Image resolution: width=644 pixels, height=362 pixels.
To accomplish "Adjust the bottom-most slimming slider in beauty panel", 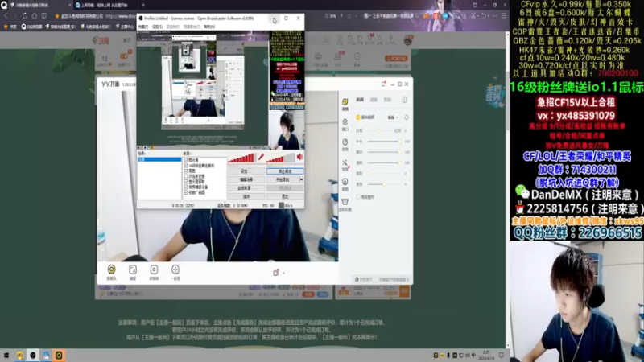I will point(384,184).
